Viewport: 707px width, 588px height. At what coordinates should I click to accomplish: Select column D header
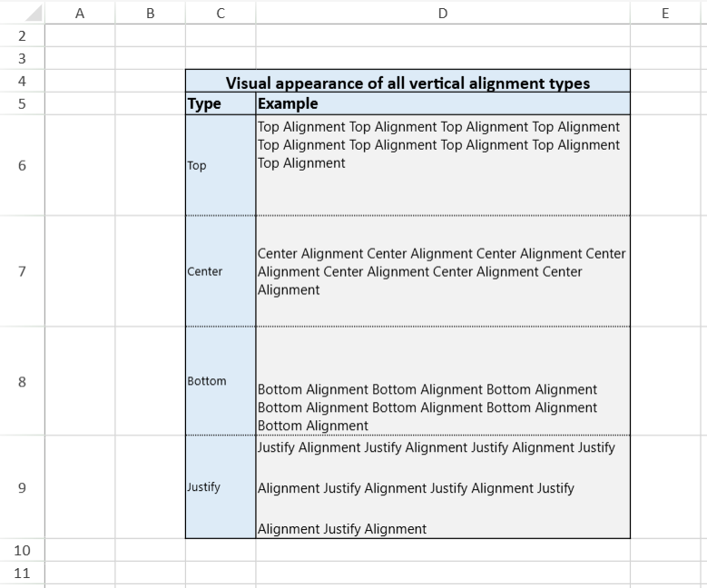point(442,13)
